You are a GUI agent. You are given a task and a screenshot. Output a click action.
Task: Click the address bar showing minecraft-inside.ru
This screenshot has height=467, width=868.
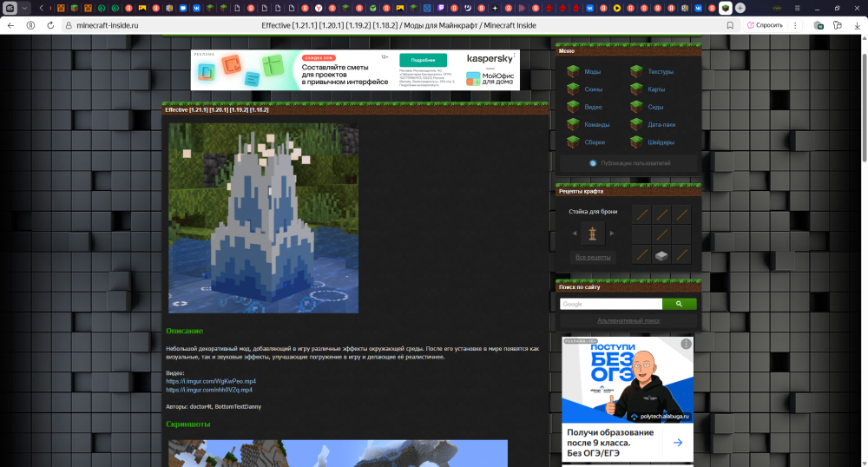pyautogui.click(x=108, y=25)
